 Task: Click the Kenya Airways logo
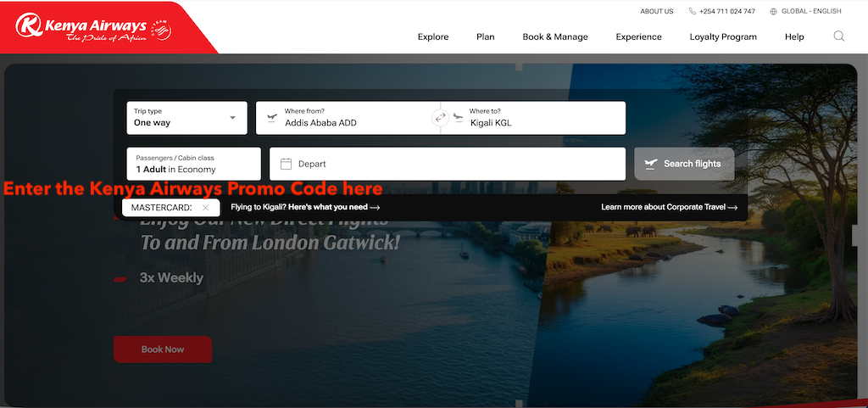click(92, 27)
